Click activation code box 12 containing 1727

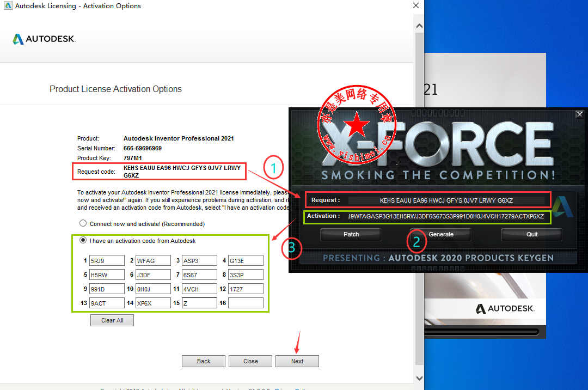point(246,289)
